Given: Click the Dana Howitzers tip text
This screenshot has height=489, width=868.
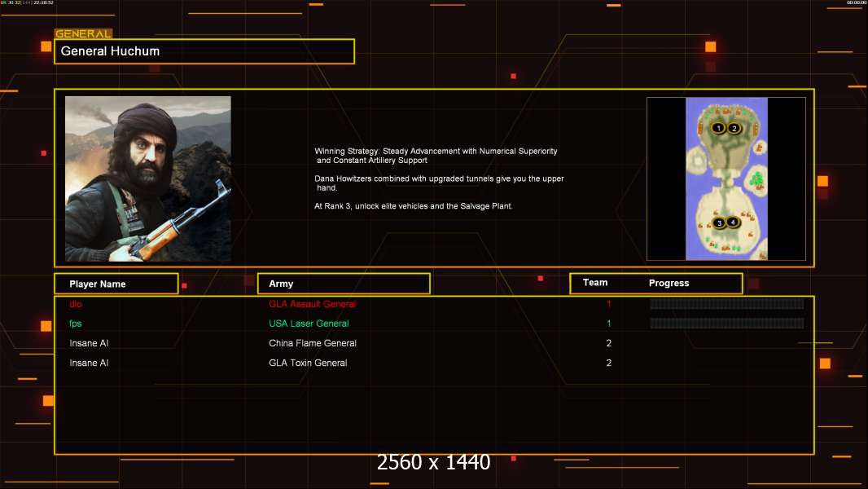Looking at the screenshot, I should 439,183.
